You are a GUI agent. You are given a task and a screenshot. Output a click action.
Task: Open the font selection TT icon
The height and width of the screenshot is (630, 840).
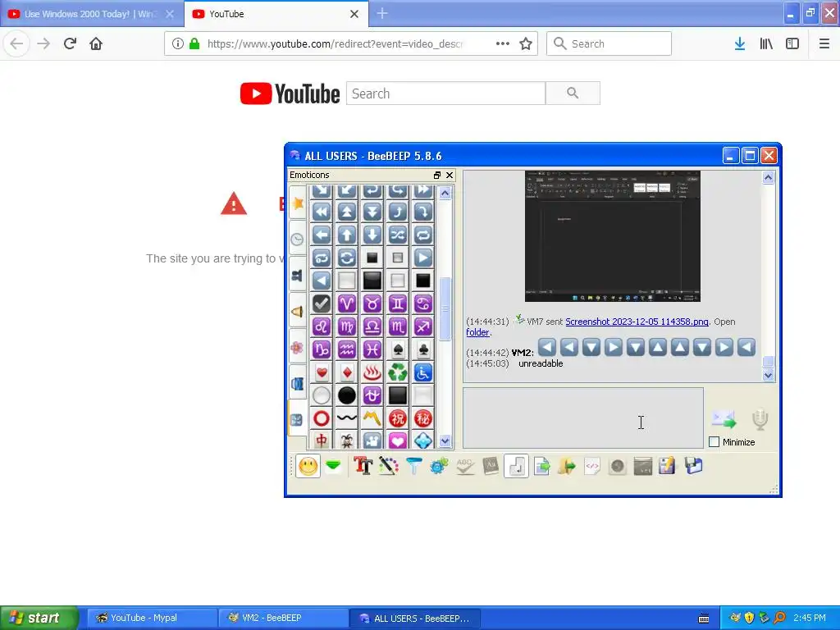click(x=363, y=466)
